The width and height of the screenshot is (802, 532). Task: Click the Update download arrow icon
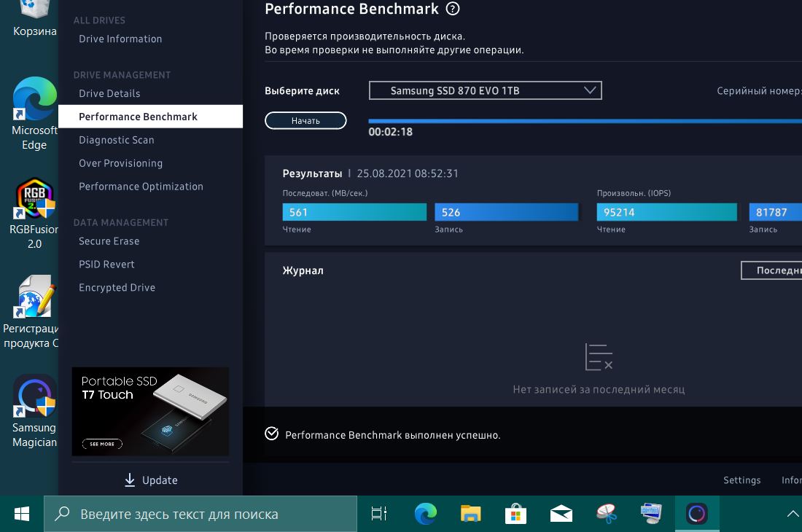(130, 480)
